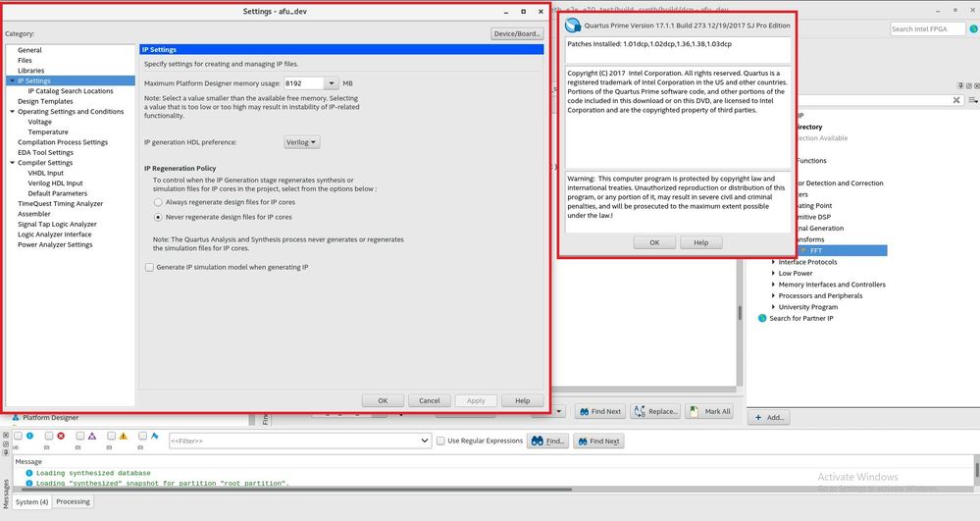Click the Platform Designer icon in the tasks panel
The height and width of the screenshot is (521, 980).
[15, 417]
